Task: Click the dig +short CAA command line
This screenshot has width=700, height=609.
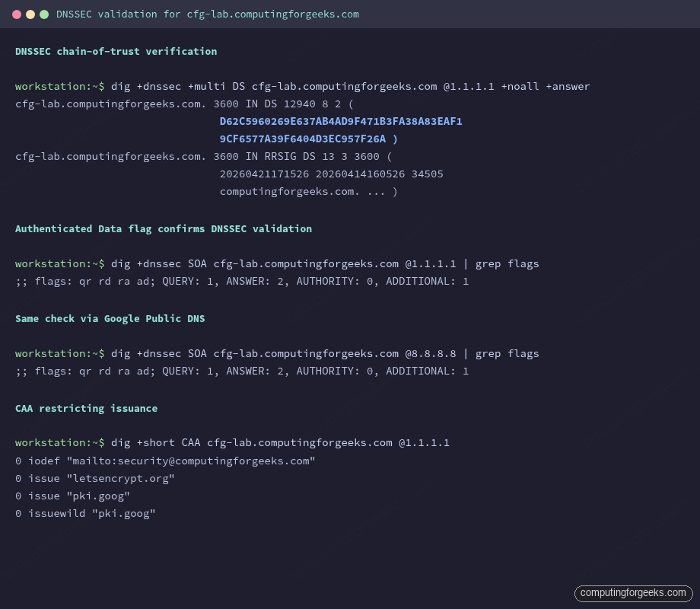Action: tap(232, 442)
